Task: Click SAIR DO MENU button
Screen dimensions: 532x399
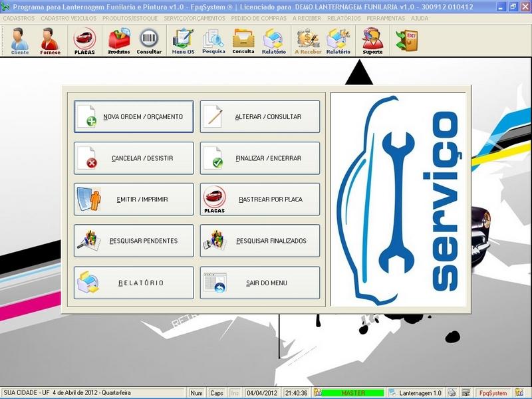Action: click(260, 283)
